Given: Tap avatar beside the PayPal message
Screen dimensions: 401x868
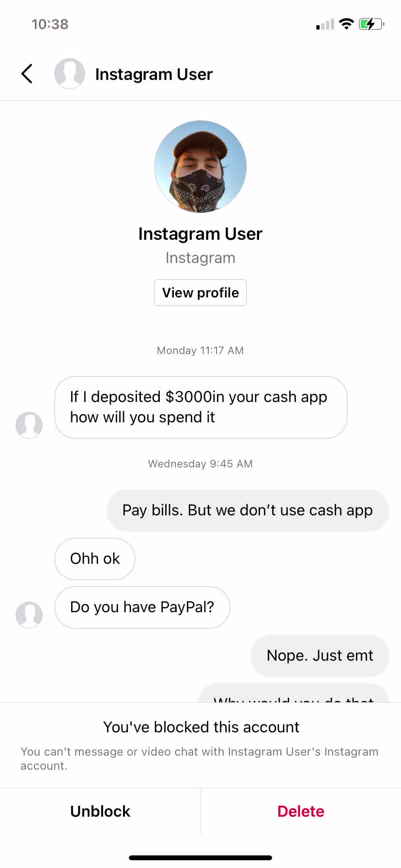Looking at the screenshot, I should tap(29, 615).
